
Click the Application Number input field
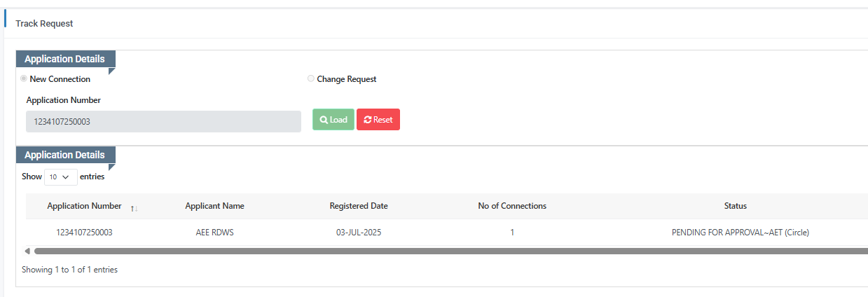[163, 121]
